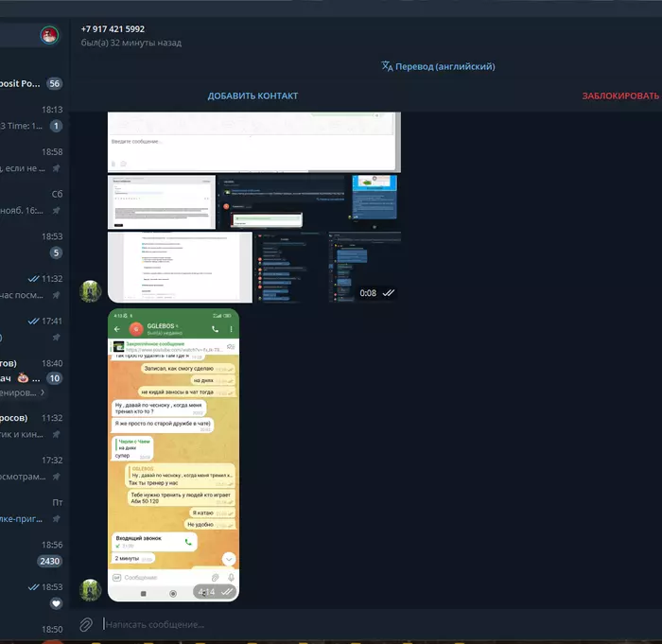Click the heart reaction badge in chat list
Viewport: 662px width, 644px height.
click(56, 603)
